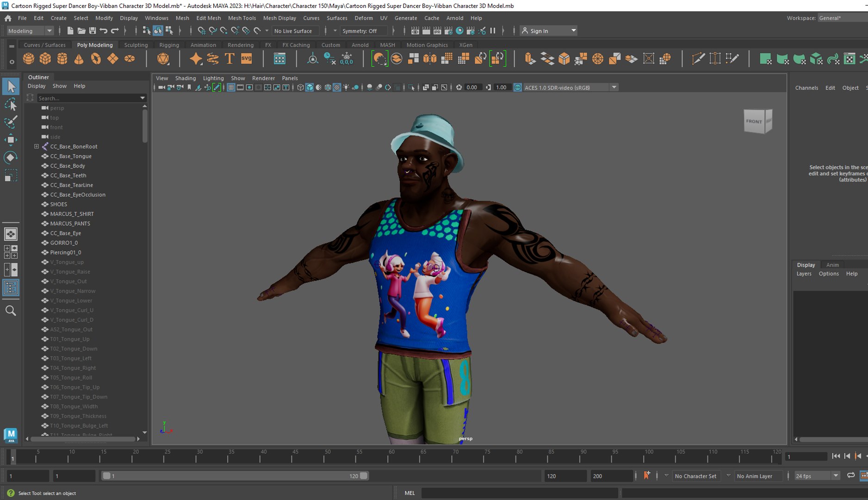Click the Home icon in menu bar
The height and width of the screenshot is (500, 868).
pyautogui.click(x=8, y=18)
